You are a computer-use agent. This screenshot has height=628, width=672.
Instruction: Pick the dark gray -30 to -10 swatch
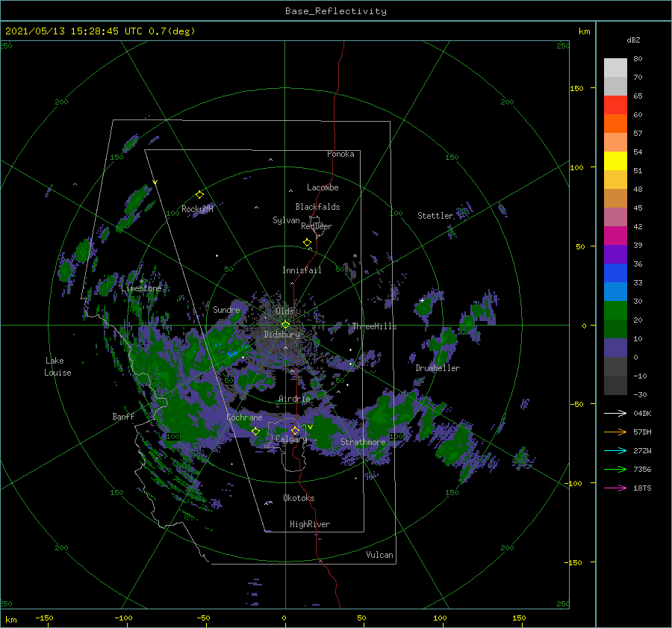click(615, 385)
